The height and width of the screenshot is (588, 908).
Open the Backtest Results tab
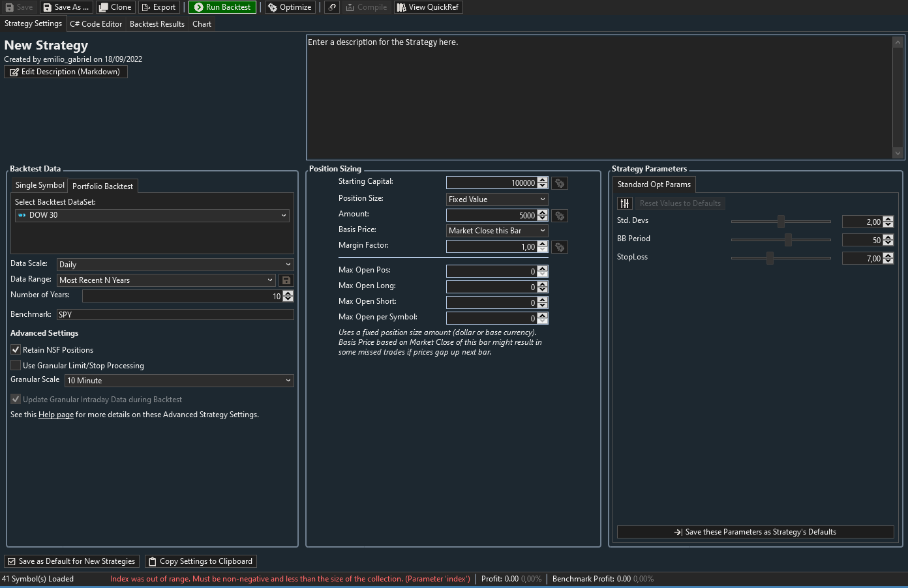(x=157, y=24)
